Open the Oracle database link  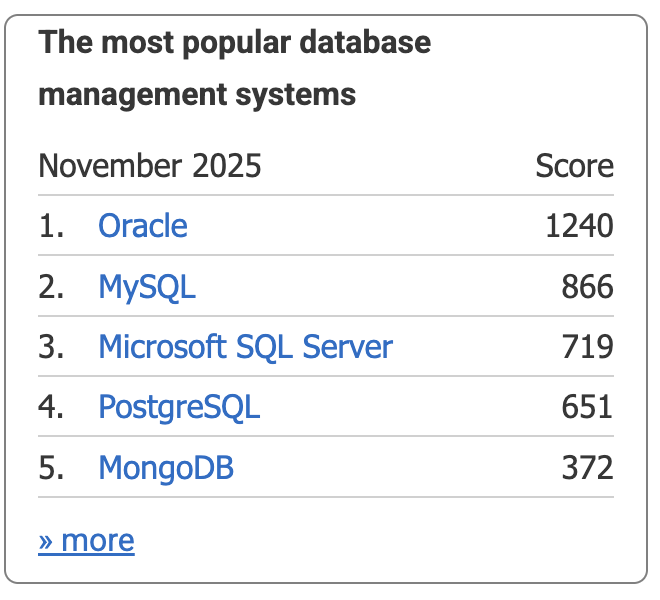(142, 226)
